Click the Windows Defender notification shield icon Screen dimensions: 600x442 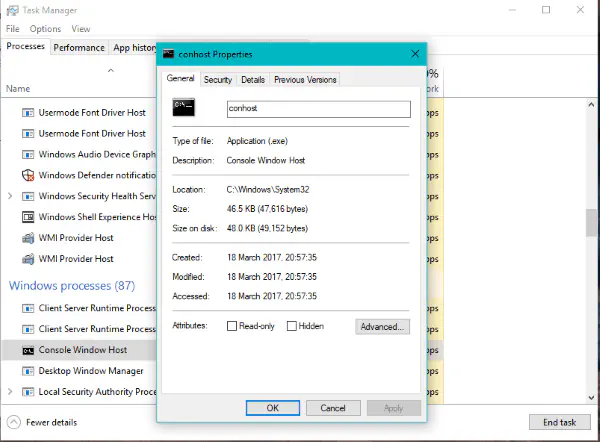(28, 175)
